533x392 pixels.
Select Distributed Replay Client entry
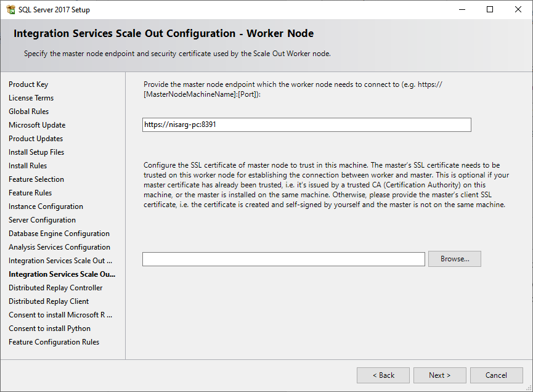[x=49, y=301]
